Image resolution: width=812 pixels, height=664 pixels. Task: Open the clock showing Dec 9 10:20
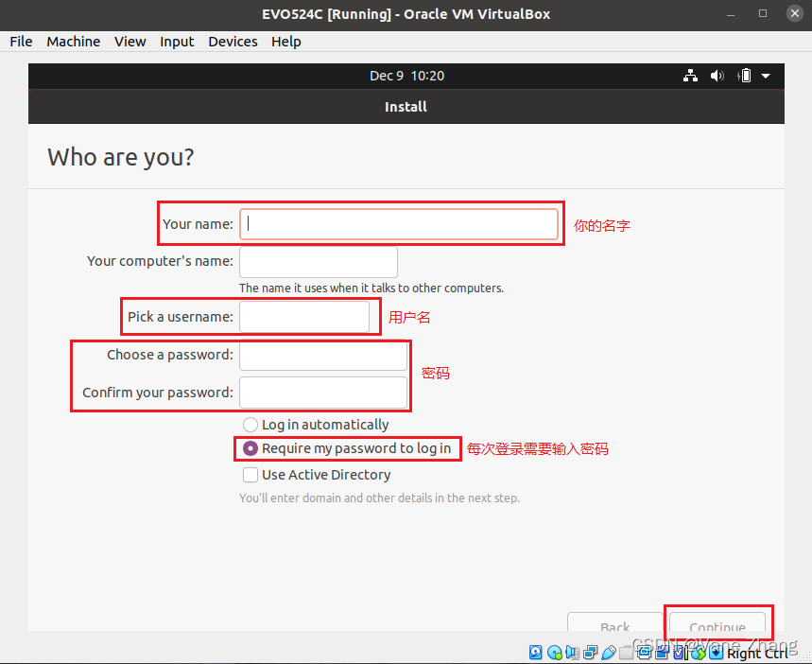click(x=406, y=76)
